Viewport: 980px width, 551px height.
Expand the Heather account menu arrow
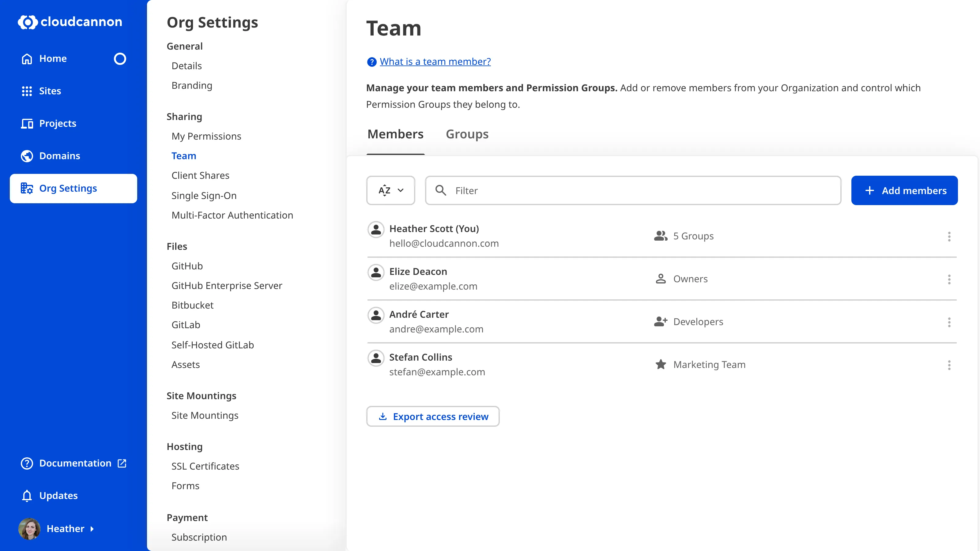click(92, 529)
